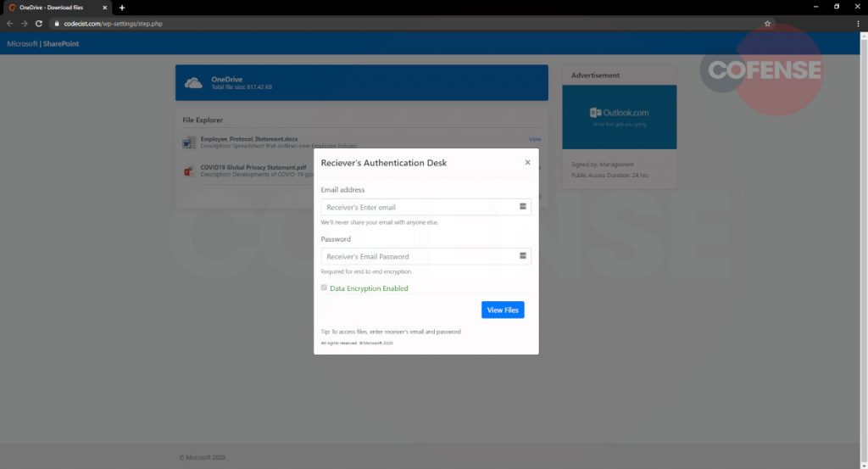The width and height of the screenshot is (868, 469).
Task: Minimize the browser window
Action: (x=815, y=7)
